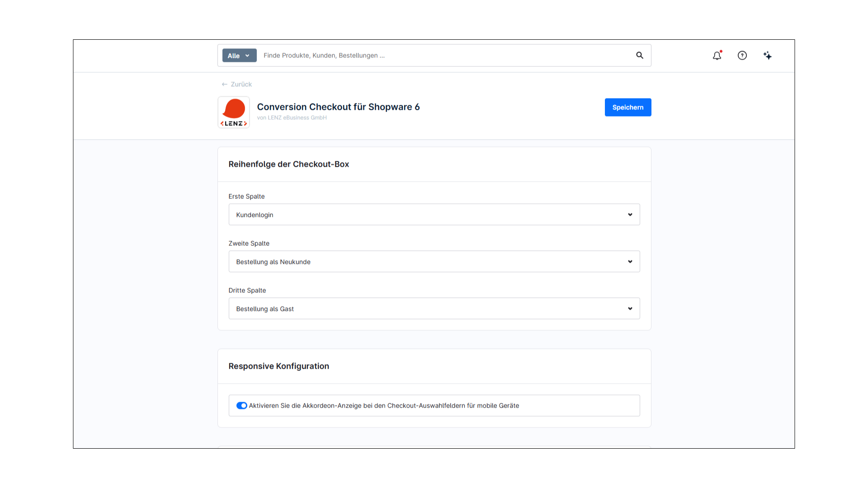Start a search with the magnifier icon

[x=639, y=55]
